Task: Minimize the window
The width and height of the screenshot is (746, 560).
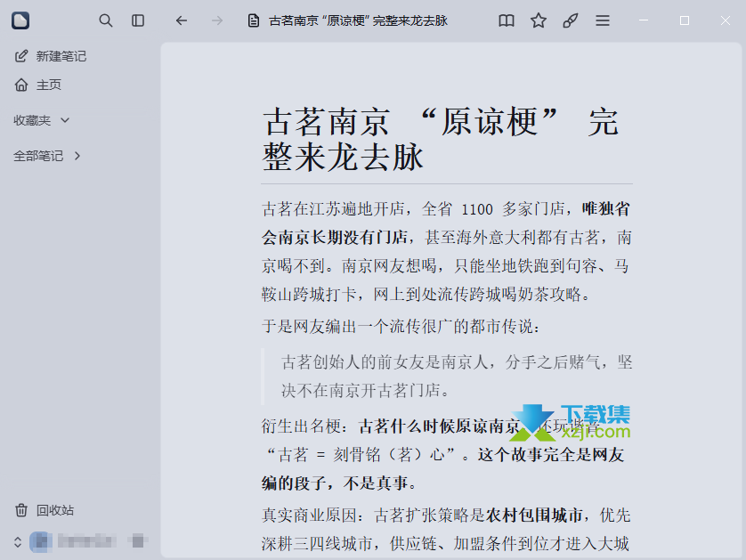Action: click(x=644, y=20)
